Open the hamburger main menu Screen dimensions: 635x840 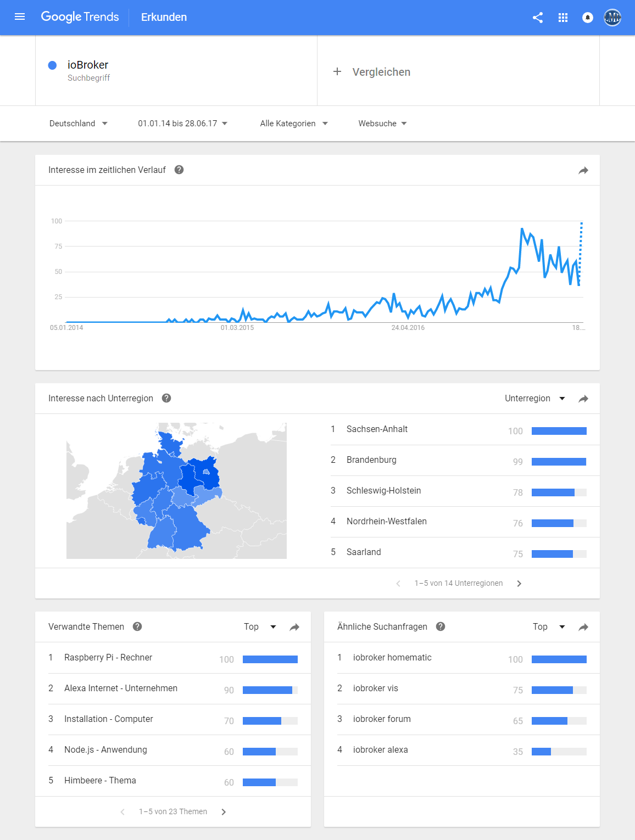click(20, 17)
